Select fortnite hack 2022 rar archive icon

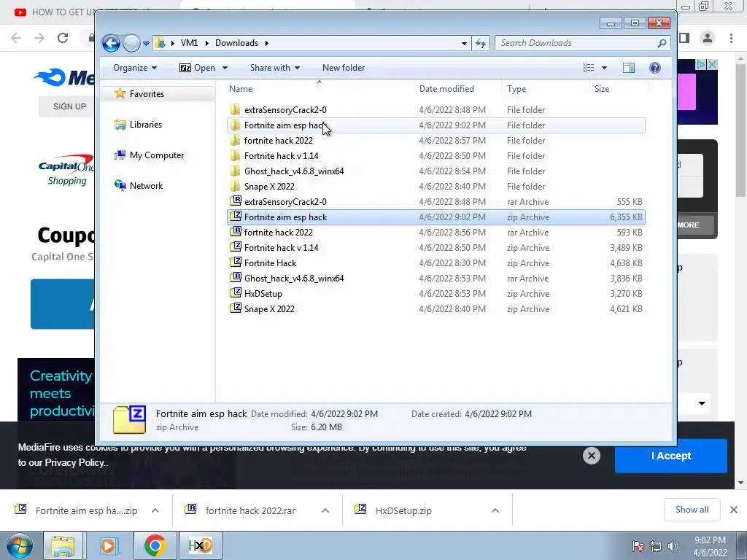tap(236, 232)
